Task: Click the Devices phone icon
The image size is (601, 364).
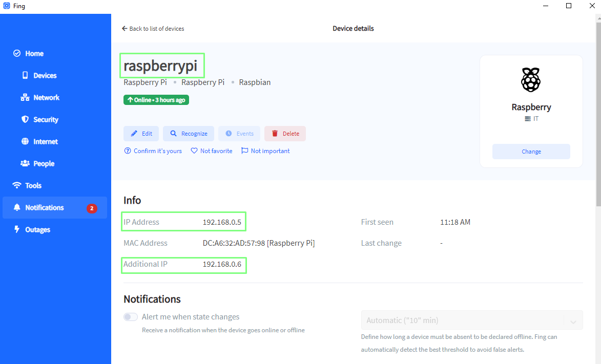Action: click(x=25, y=75)
